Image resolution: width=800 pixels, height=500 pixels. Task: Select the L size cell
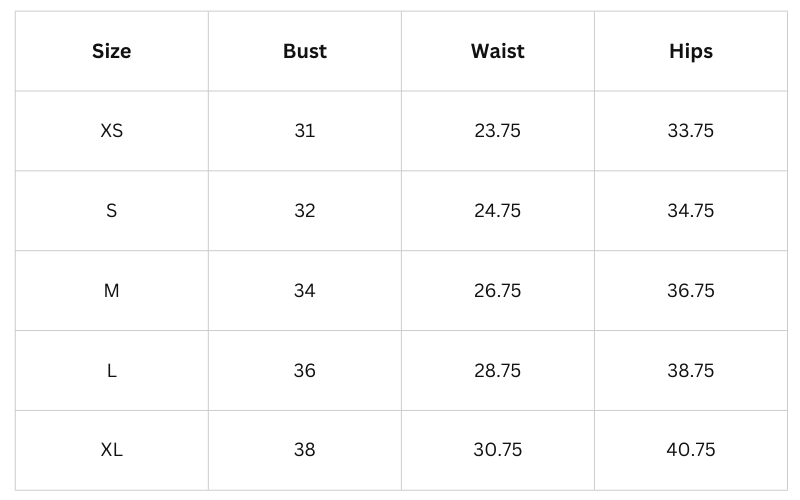click(112, 371)
